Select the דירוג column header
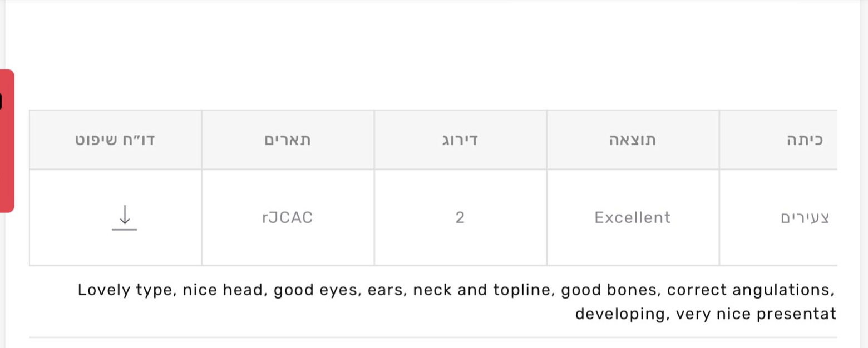Screen dimensions: 868x348 click(x=460, y=140)
